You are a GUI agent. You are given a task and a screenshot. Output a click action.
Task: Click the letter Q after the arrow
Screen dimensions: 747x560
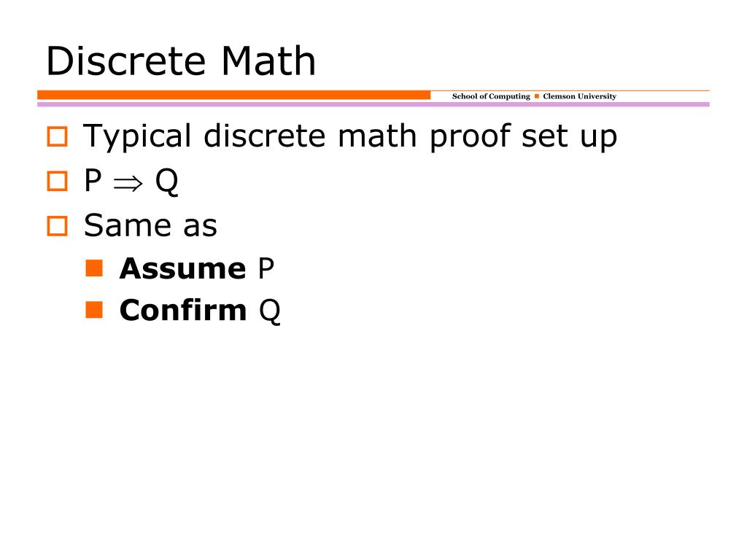coord(167,182)
